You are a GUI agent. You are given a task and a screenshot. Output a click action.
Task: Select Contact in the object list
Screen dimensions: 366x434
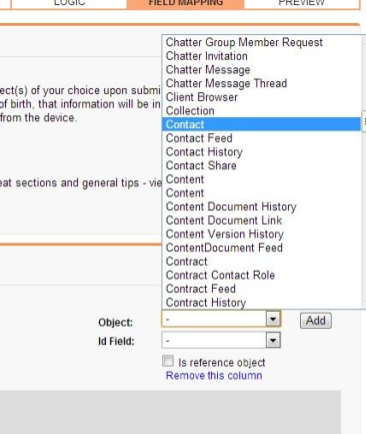261,124
